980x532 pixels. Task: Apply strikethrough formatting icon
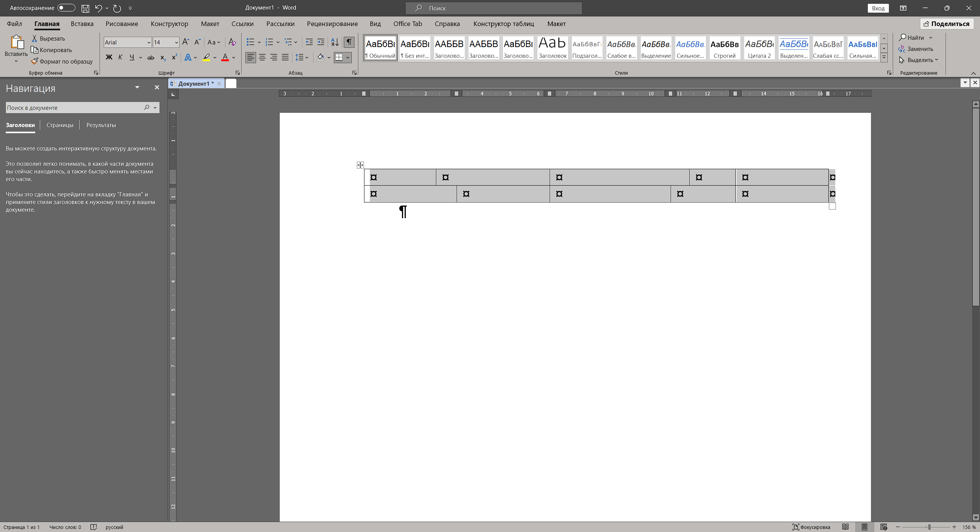[x=151, y=58]
